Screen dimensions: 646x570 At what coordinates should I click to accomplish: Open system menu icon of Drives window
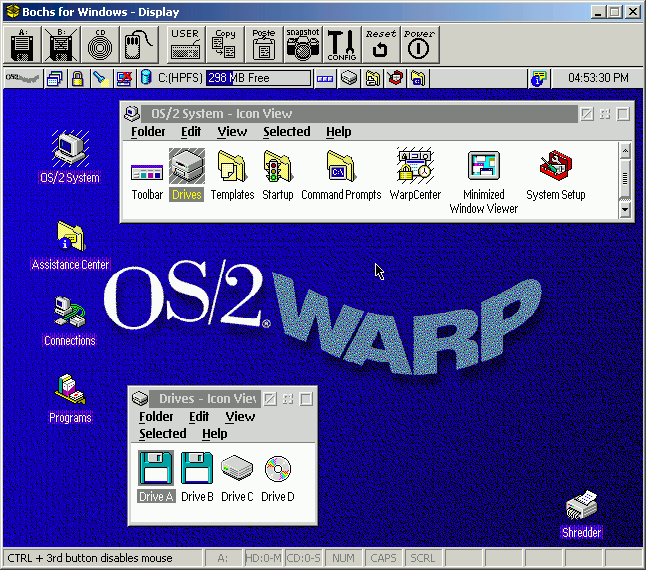pos(140,398)
